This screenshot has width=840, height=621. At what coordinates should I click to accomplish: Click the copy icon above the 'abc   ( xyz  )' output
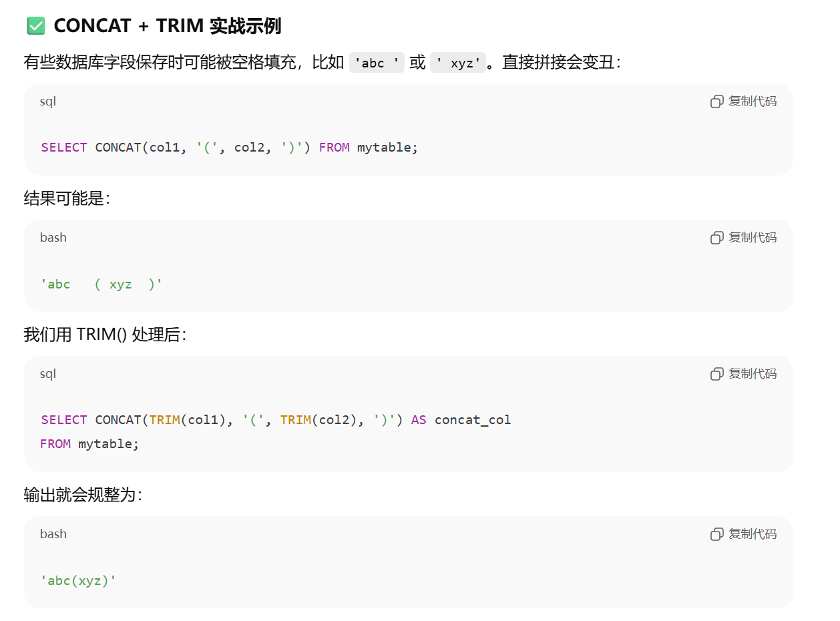point(717,238)
